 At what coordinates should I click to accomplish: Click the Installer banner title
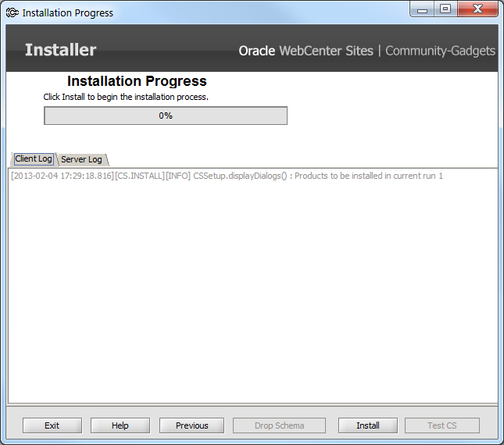pos(61,50)
